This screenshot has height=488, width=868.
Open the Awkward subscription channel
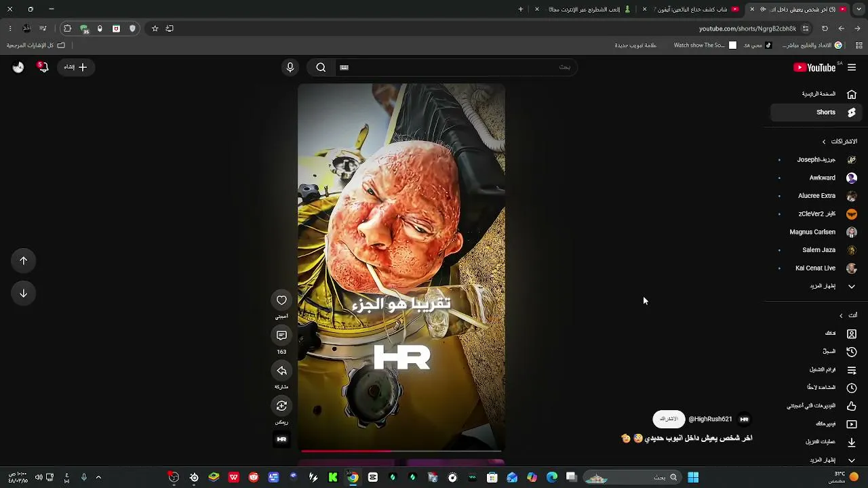(x=817, y=178)
